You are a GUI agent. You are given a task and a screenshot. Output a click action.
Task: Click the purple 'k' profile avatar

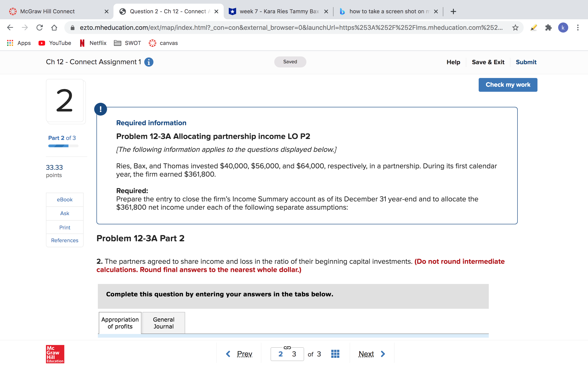click(563, 28)
